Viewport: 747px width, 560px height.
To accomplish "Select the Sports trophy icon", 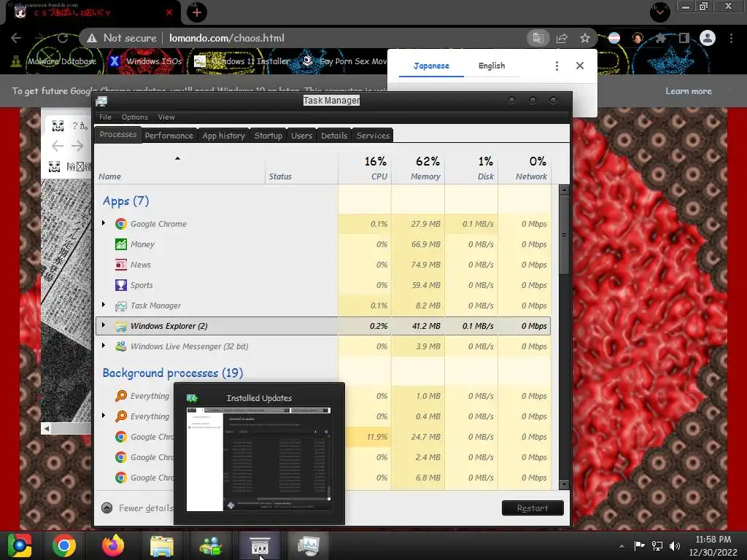I will (x=121, y=285).
